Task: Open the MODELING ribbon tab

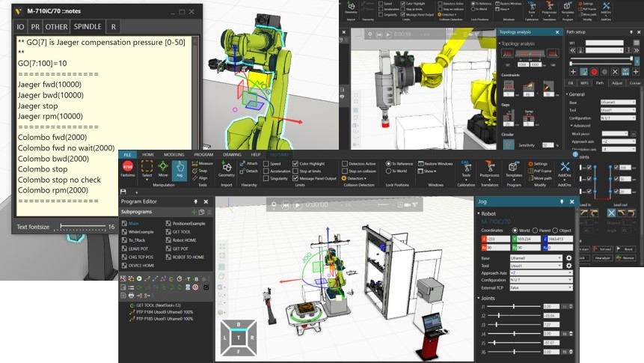Action: pyautogui.click(x=174, y=154)
